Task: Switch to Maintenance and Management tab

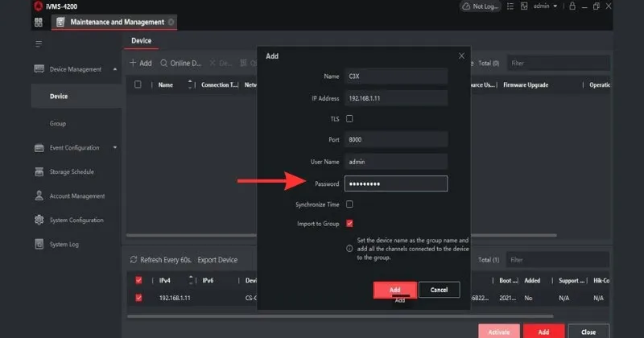Action: (114, 23)
